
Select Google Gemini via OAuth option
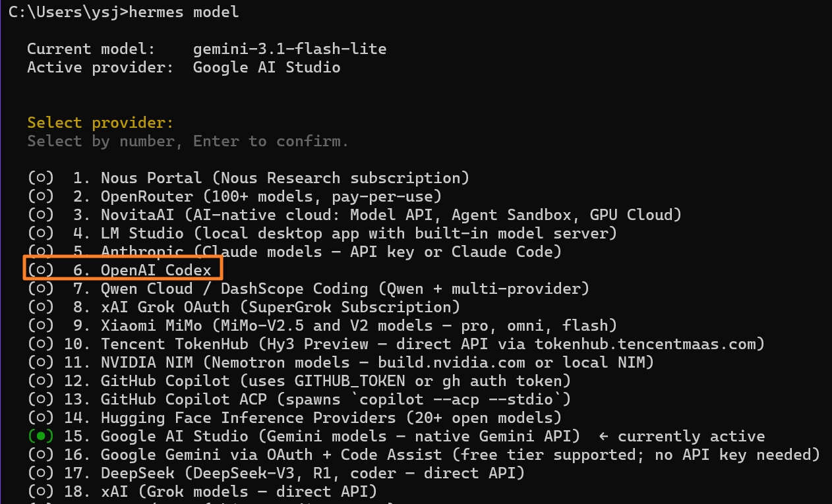[423, 455]
